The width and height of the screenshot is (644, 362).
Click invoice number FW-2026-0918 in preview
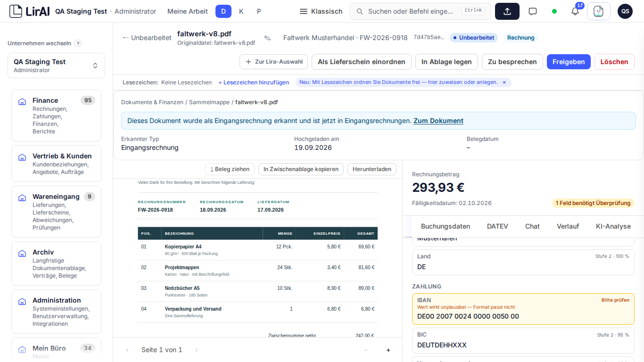[x=155, y=210]
